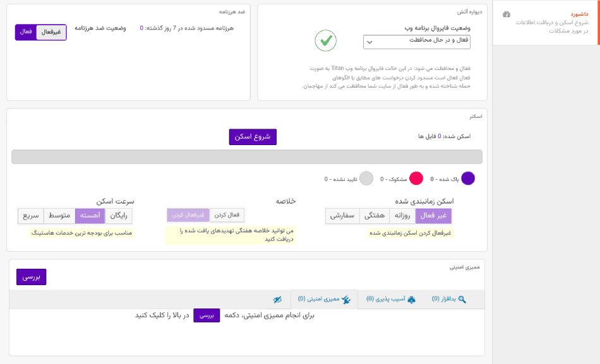Viewport: 600px width, 364px height.
Task: Click the سرعت اسکن heading
Action: coord(115,201)
